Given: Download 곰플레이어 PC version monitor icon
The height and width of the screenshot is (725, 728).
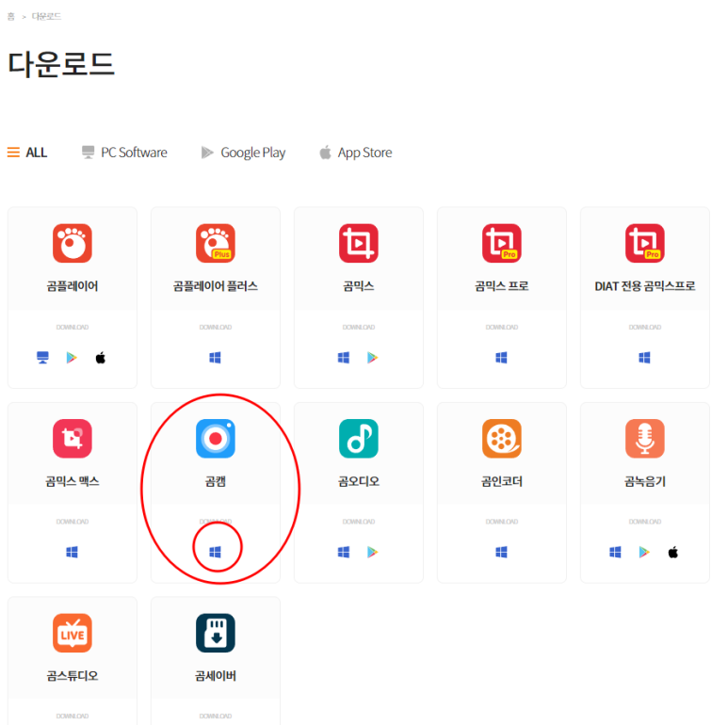Looking at the screenshot, I should pos(42,358).
